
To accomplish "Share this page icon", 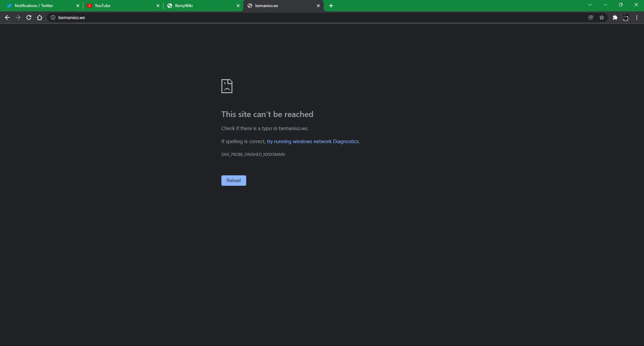I will [591, 17].
